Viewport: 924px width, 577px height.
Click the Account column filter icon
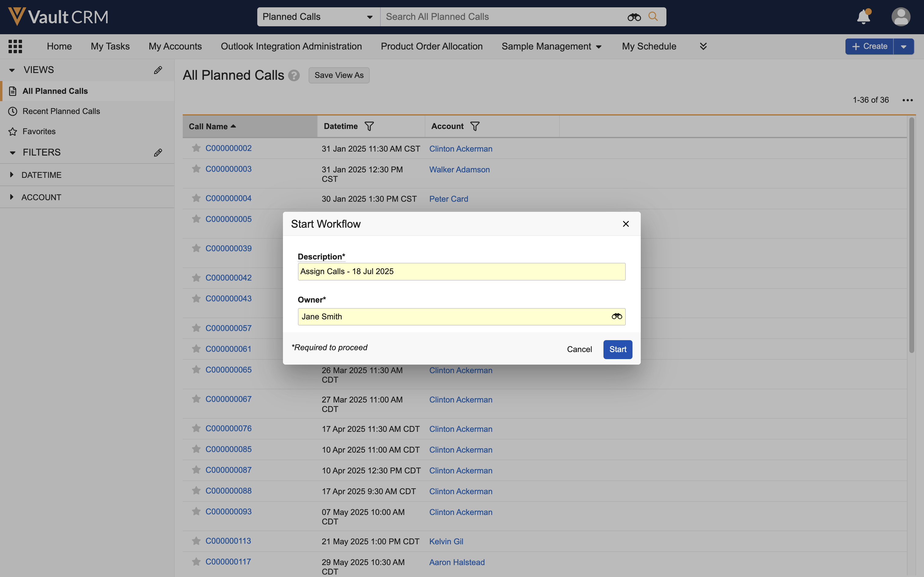point(475,126)
